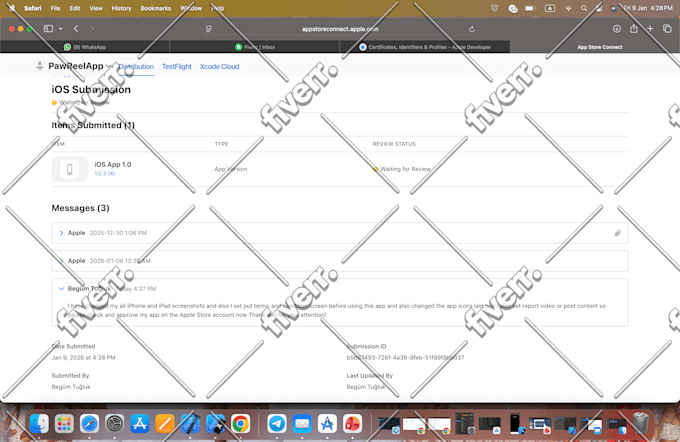Screen dimensions: 680x442
Task: Open the Bookmarks menu
Action: coord(156,8)
